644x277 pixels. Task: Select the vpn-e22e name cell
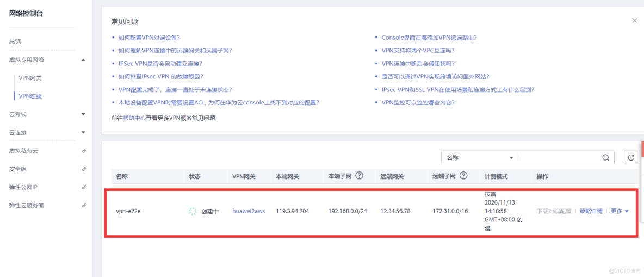click(128, 211)
